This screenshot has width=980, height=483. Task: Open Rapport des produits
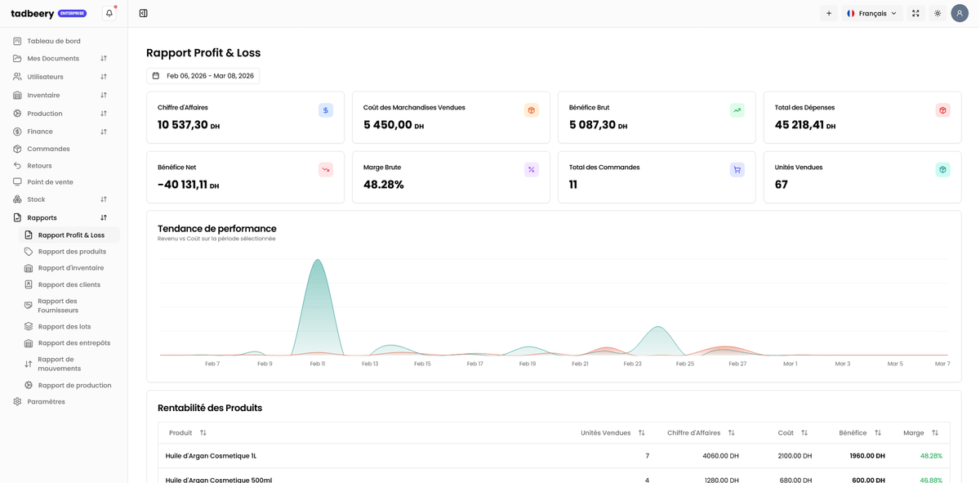pyautogui.click(x=72, y=252)
